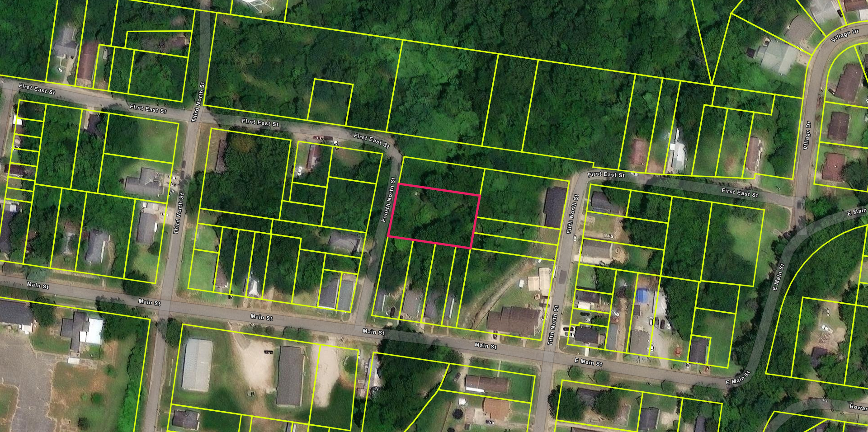
Task: Click the Fifth North St label near Main St intersection
Action: (553, 325)
